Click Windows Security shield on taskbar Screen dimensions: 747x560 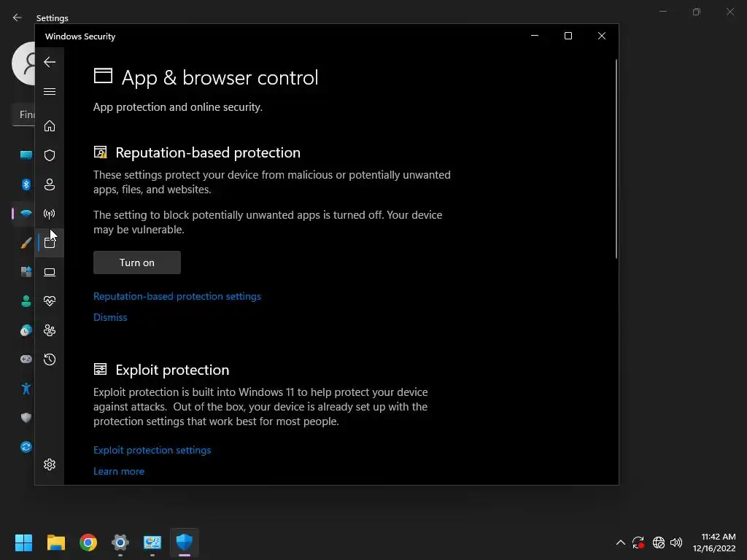tap(185, 542)
